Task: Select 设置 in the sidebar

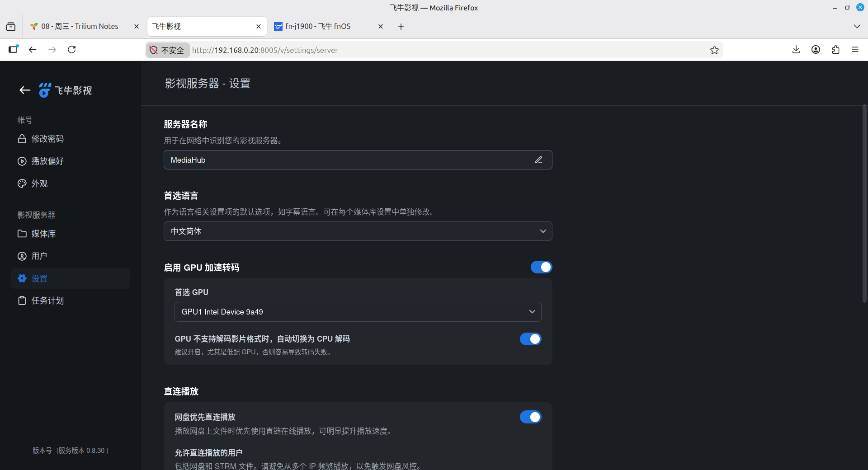Action: [39, 278]
